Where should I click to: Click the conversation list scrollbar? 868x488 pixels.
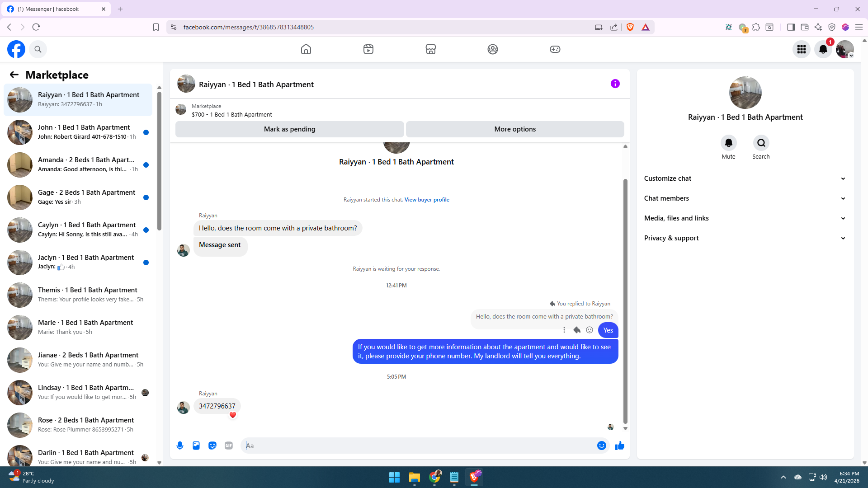coord(159,160)
